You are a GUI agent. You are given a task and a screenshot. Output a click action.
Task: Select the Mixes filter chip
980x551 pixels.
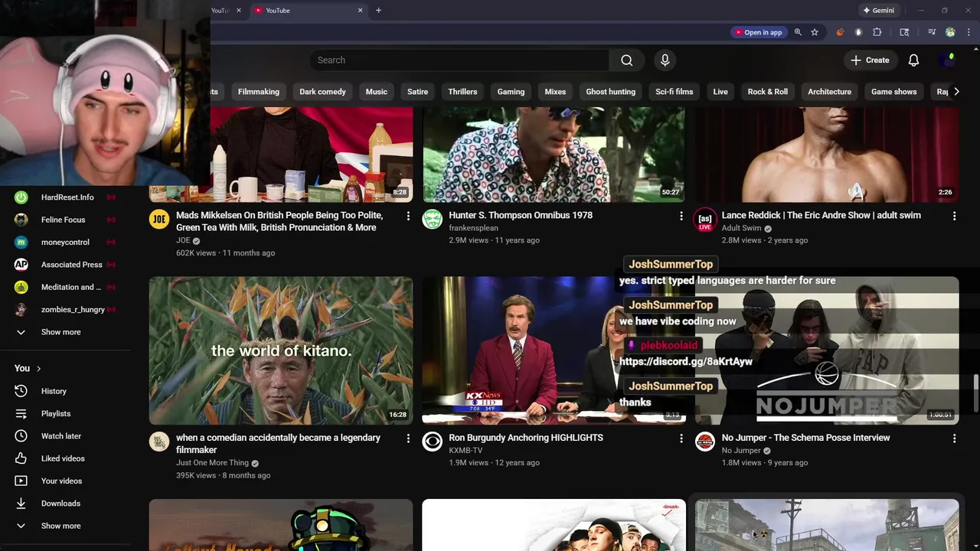click(x=555, y=92)
